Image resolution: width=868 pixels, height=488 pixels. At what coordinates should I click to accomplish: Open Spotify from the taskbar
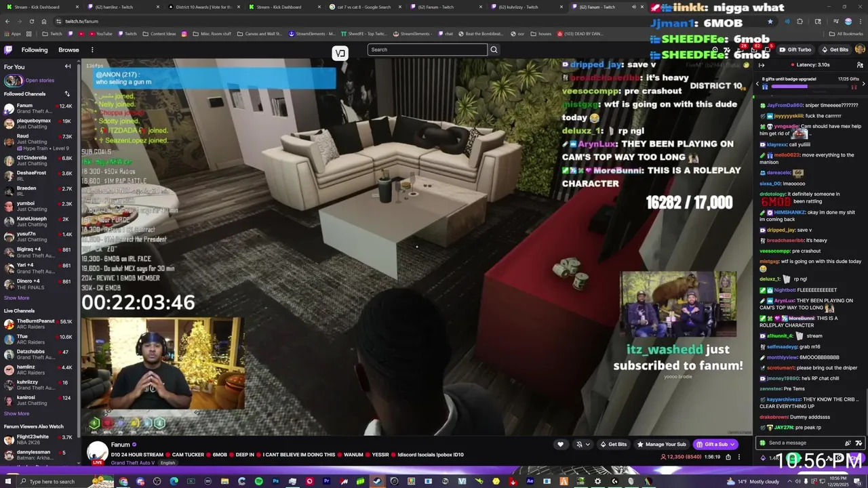click(258, 481)
